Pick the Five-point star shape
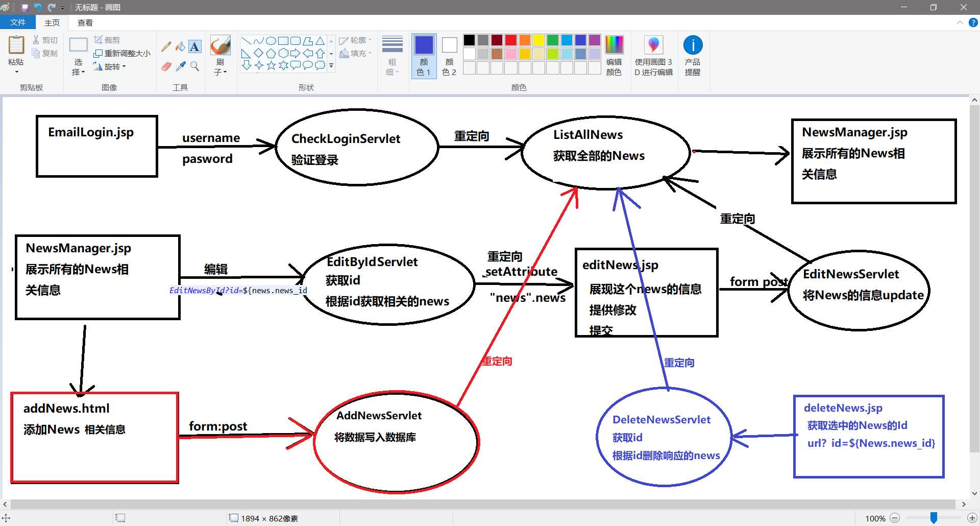The width and height of the screenshot is (980, 526). (271, 65)
